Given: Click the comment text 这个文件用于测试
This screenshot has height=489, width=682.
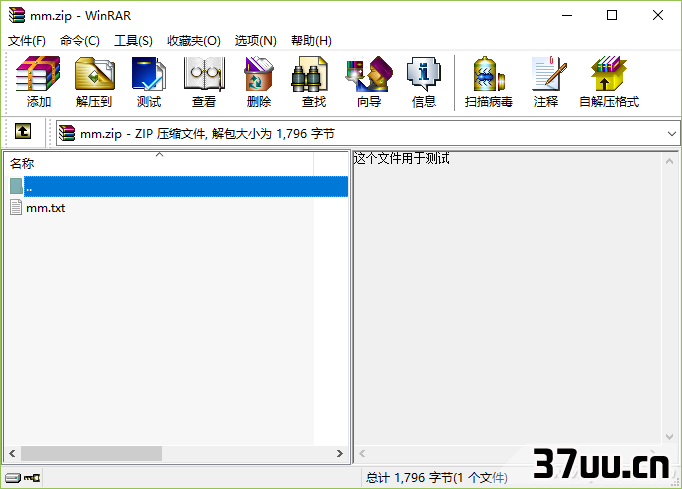Looking at the screenshot, I should point(401,158).
